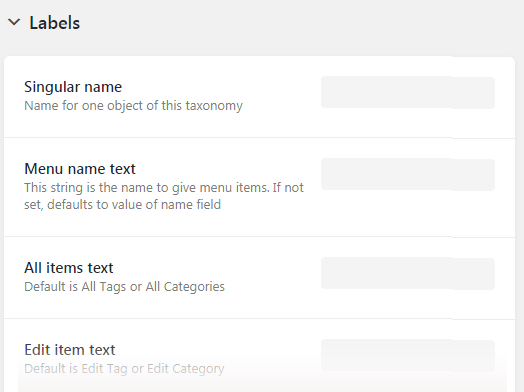Click the Edit item text label
This screenshot has width=524, height=392.
pos(70,350)
